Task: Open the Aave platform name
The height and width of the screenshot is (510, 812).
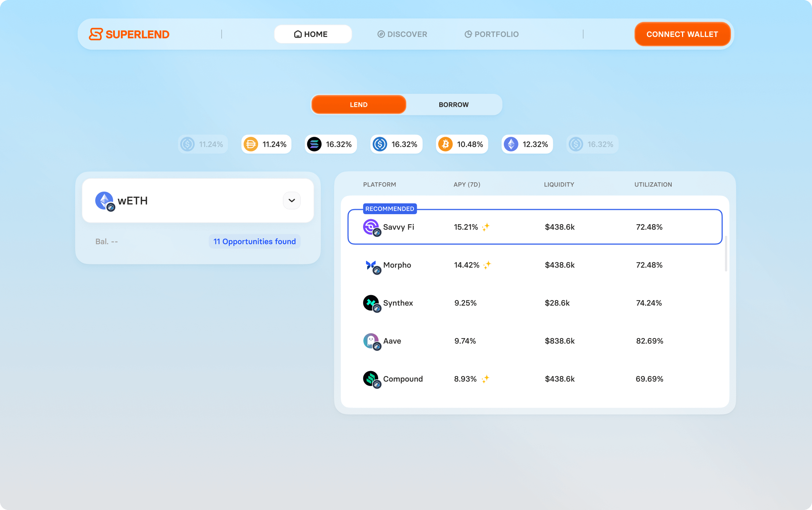Action: pos(392,341)
